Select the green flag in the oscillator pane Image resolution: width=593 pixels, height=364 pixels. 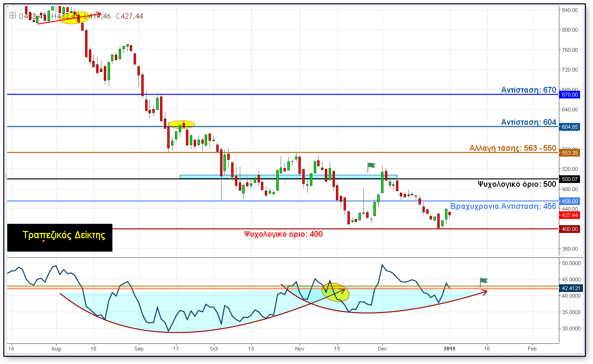click(x=483, y=280)
